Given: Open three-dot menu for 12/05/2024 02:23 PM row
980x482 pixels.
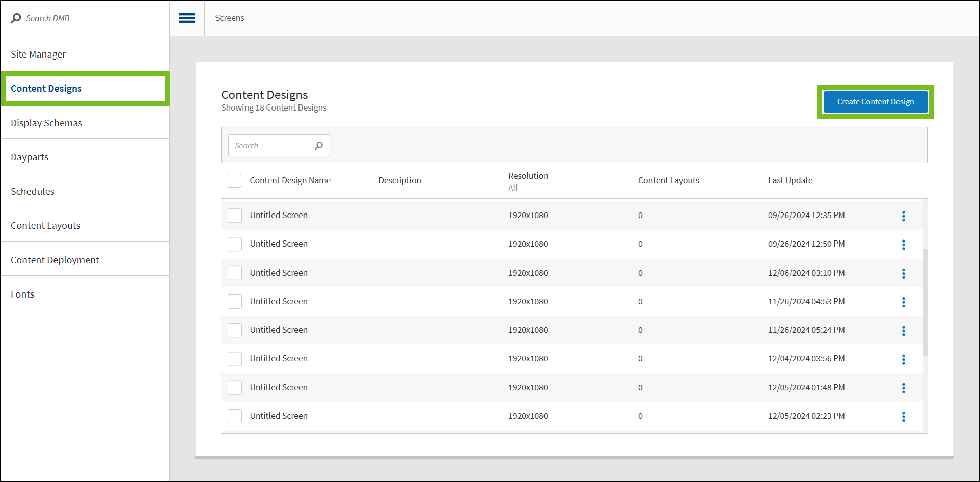Looking at the screenshot, I should pyautogui.click(x=903, y=417).
